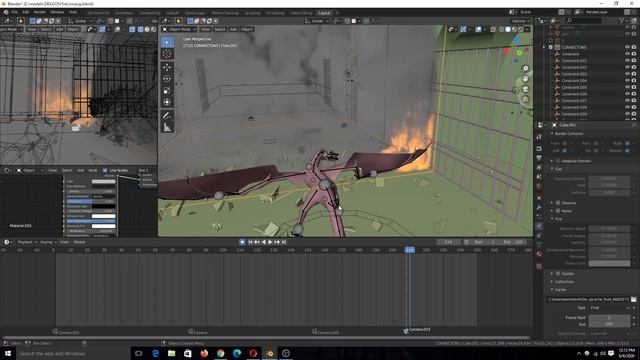Open the Object Mode dropdown in main viewport
The width and height of the screenshot is (640, 360).
coord(179,29)
